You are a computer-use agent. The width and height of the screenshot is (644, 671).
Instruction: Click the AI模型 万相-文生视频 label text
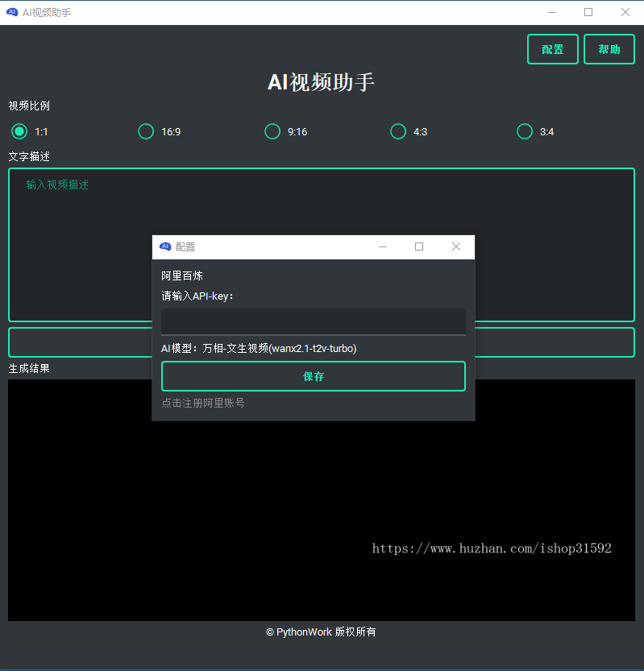(259, 348)
